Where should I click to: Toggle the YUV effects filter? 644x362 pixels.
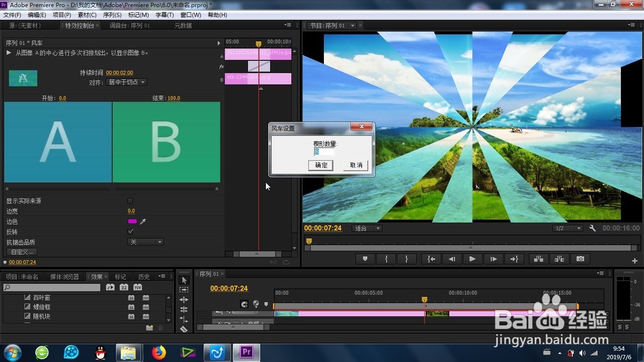click(x=138, y=287)
